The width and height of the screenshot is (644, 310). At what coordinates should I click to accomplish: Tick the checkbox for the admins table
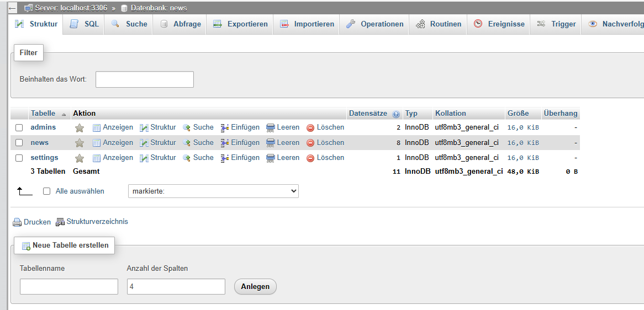pos(19,128)
